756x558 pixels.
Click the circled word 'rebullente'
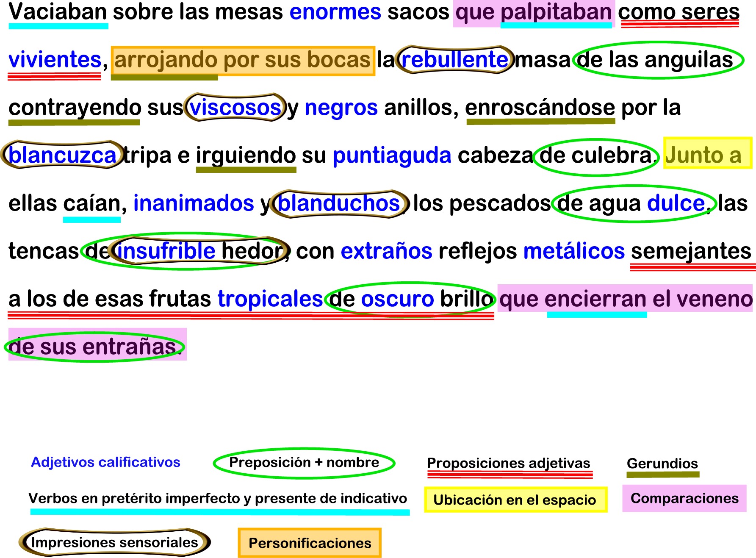(x=454, y=60)
